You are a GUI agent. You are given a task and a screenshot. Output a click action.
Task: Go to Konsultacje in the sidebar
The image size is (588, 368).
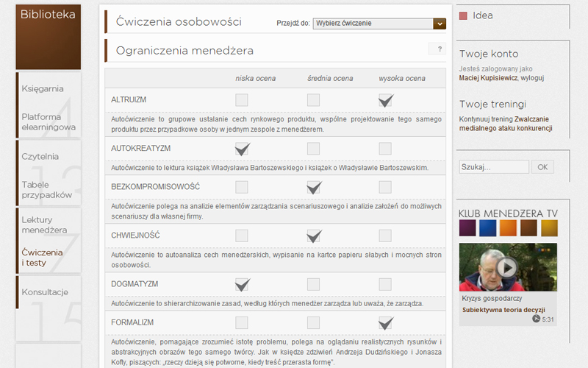click(45, 292)
